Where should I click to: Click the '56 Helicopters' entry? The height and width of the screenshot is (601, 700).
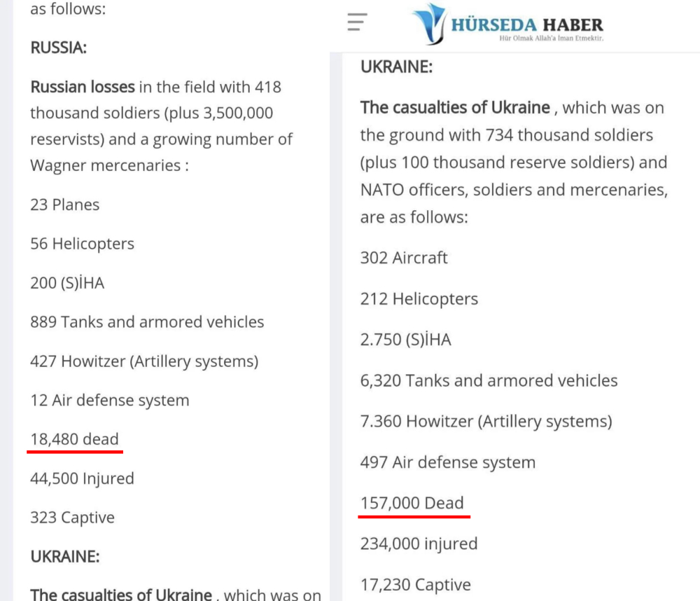(82, 244)
